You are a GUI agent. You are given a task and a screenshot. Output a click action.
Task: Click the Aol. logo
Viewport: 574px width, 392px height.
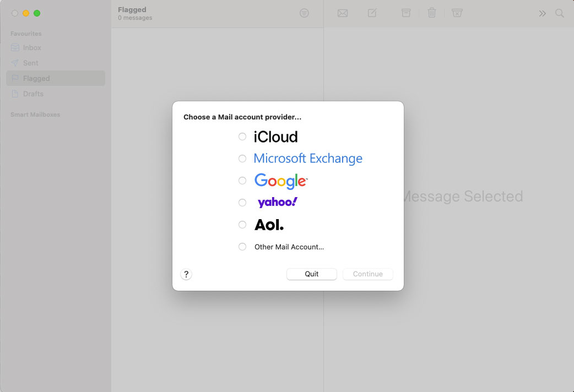tap(269, 225)
